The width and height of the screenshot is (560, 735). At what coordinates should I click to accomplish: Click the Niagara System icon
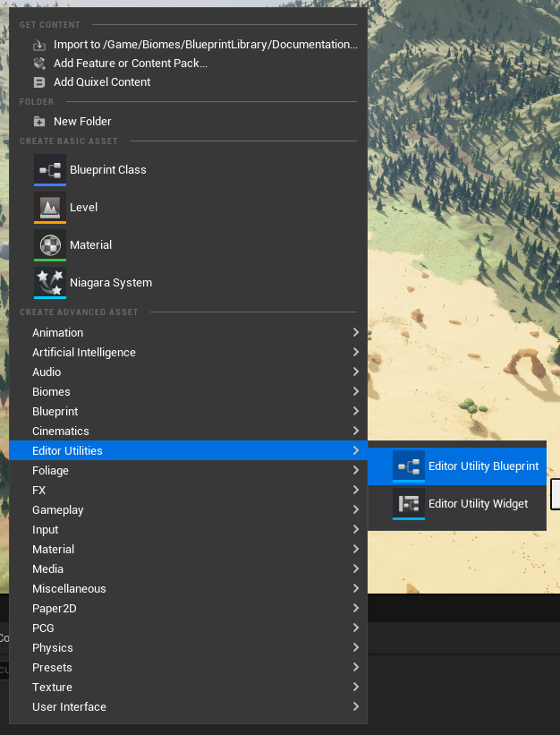click(50, 282)
